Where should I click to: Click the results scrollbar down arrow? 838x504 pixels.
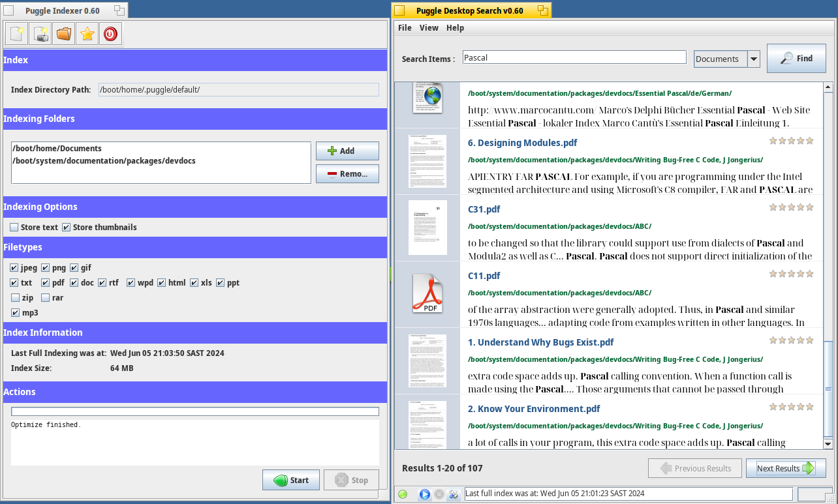pyautogui.click(x=828, y=443)
